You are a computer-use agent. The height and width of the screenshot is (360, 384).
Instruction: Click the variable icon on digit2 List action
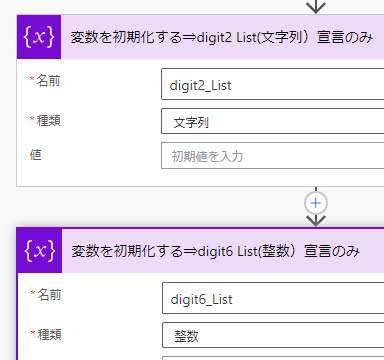[39, 37]
